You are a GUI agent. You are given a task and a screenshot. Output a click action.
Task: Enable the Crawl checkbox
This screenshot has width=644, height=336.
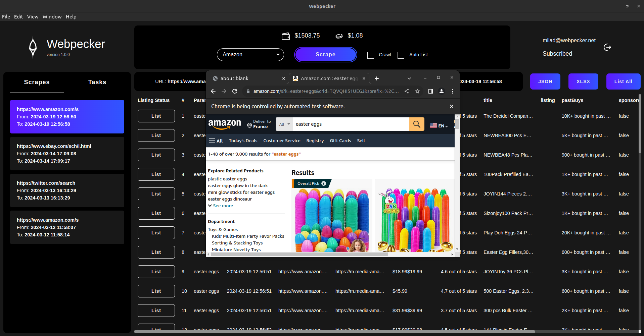[371, 55]
